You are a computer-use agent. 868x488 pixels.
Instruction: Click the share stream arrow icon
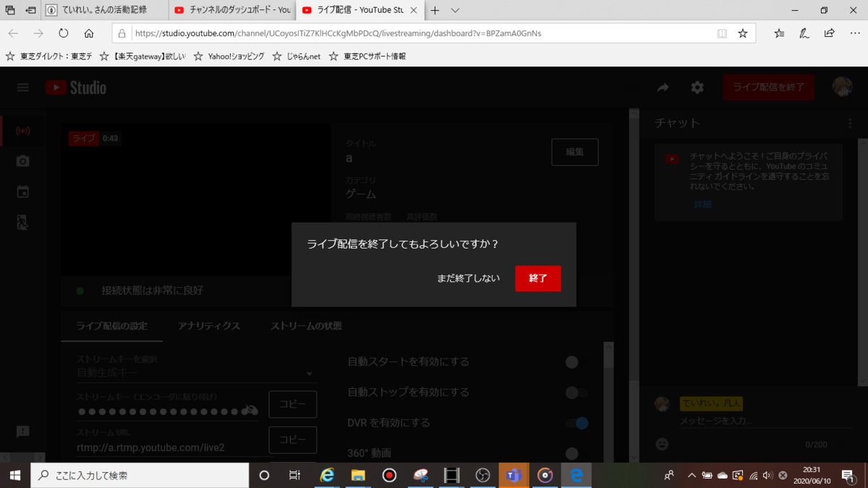(x=663, y=87)
